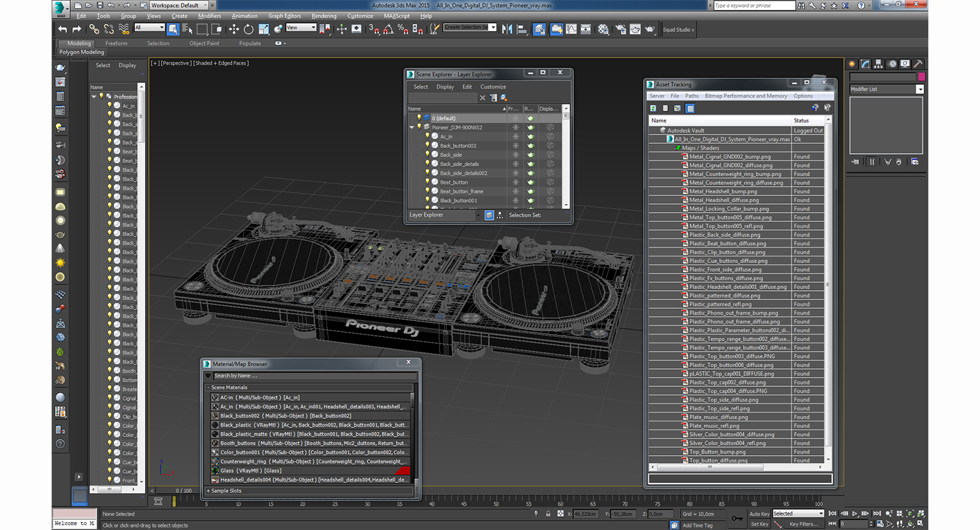
Task: Choose the Select and Rotate tool
Action: click(248, 29)
